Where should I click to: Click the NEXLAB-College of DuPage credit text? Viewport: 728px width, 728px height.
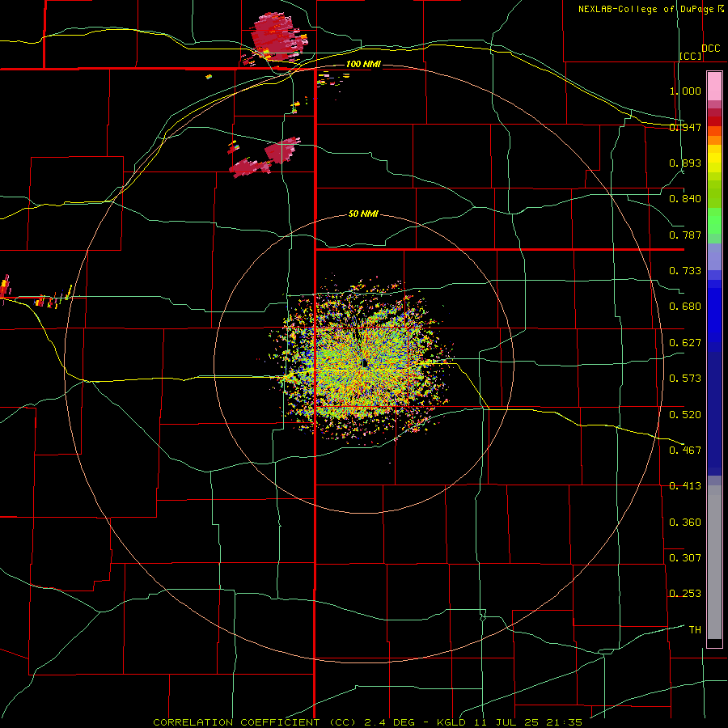point(645,9)
